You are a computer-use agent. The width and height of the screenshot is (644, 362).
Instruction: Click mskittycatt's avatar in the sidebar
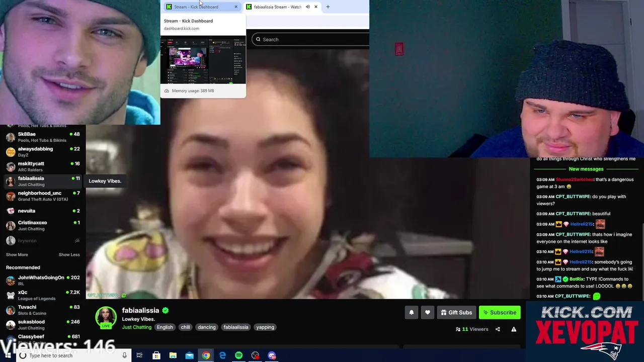[x=10, y=166]
